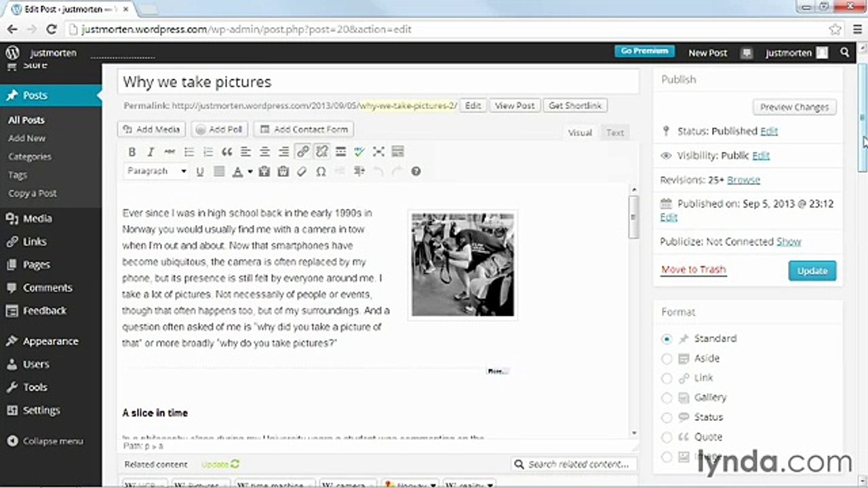Select the Gallery post format
The image size is (868, 488).
pos(667,398)
